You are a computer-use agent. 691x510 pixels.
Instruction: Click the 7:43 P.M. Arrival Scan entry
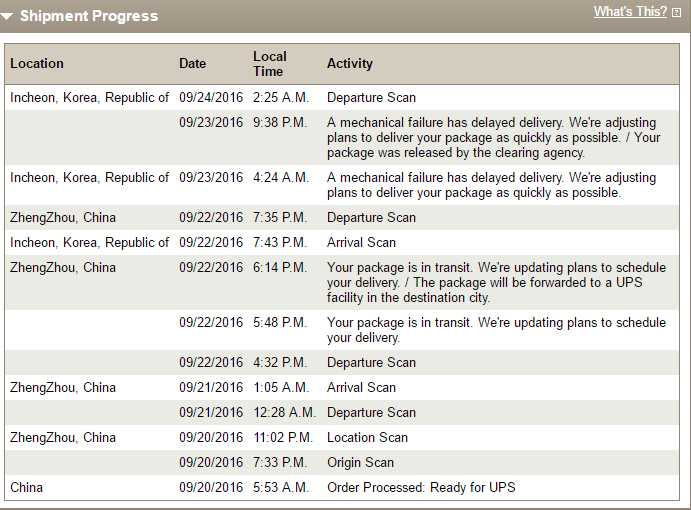pyautogui.click(x=361, y=242)
